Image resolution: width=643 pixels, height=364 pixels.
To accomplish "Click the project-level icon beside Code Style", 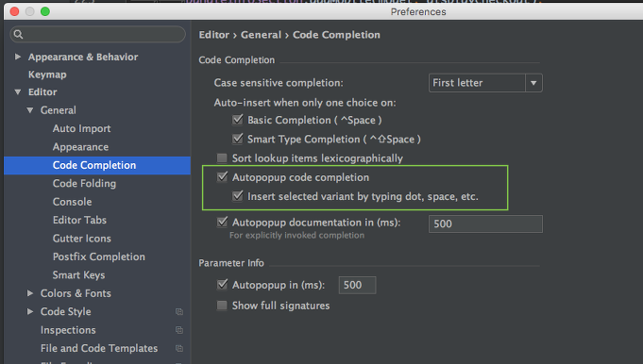I will coord(179,311).
